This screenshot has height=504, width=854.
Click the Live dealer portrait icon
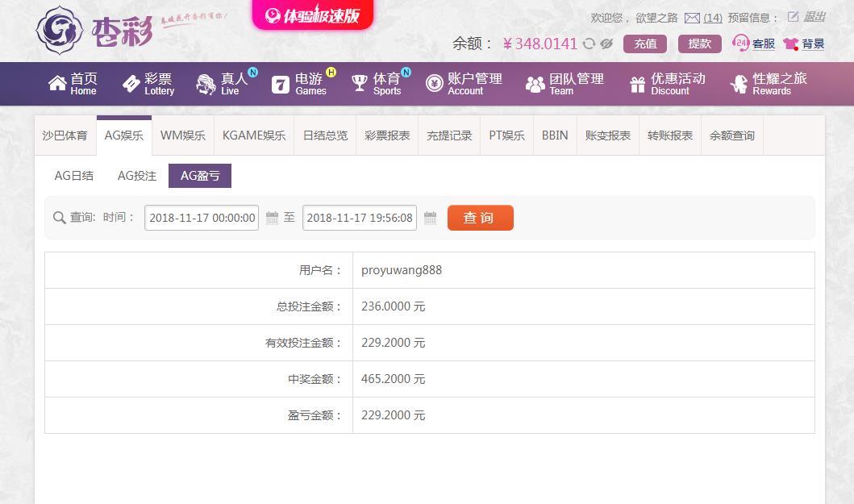pyautogui.click(x=206, y=85)
